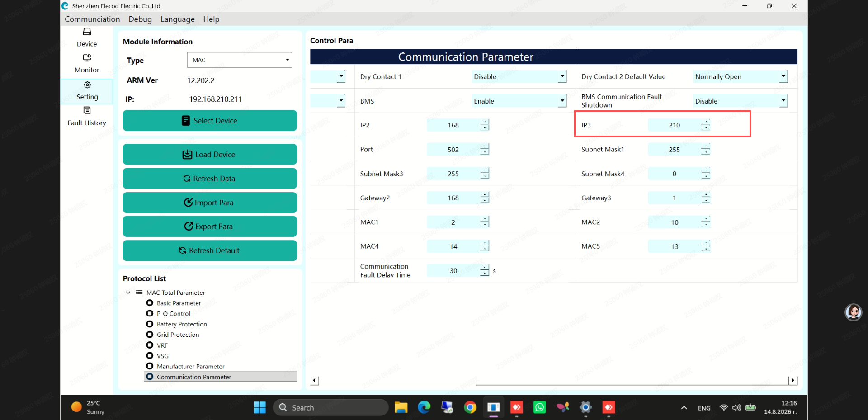Open the weather widget showing 25°C Sunny
This screenshot has width=868, height=420.
pos(88,407)
